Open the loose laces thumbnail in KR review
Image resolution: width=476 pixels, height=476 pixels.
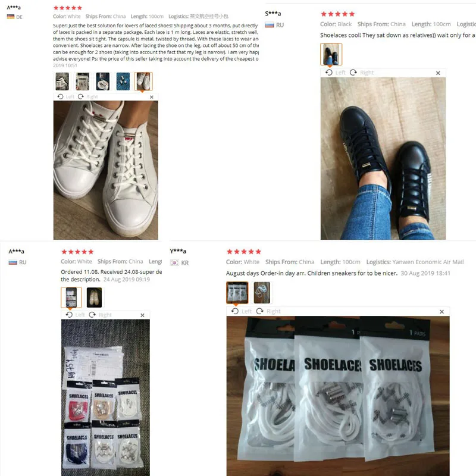pos(262,293)
